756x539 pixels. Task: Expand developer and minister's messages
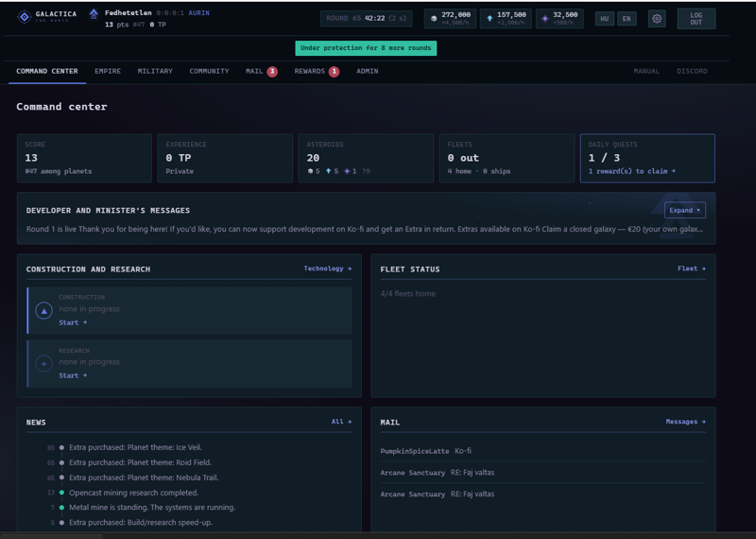tap(684, 210)
